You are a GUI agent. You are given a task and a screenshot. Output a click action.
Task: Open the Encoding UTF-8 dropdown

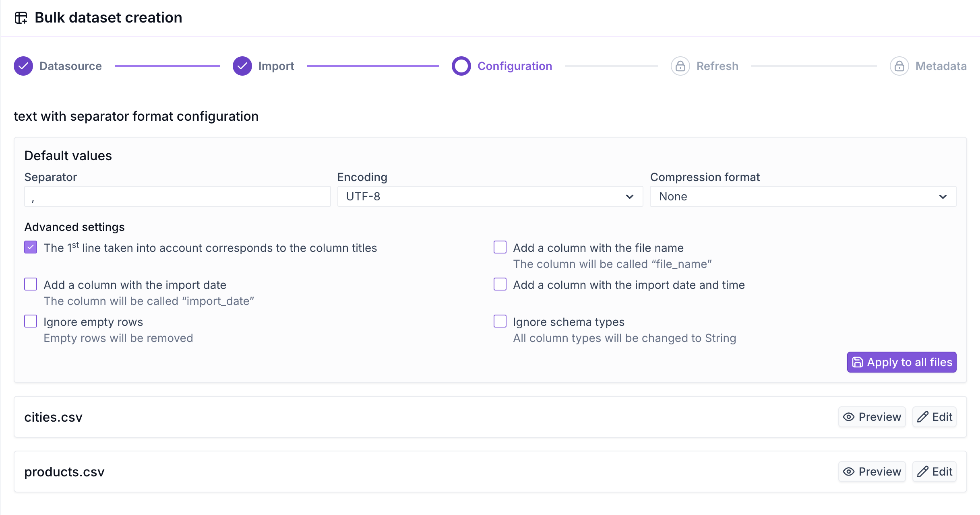(490, 196)
